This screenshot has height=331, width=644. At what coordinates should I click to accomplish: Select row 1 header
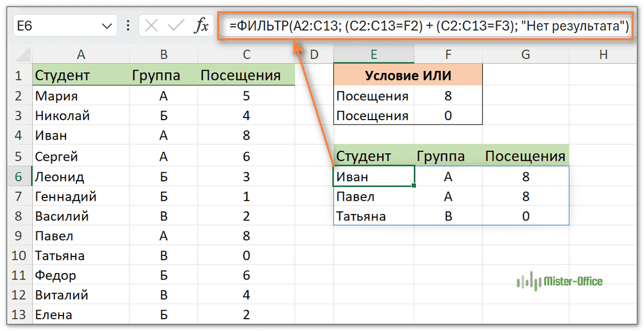point(19,76)
